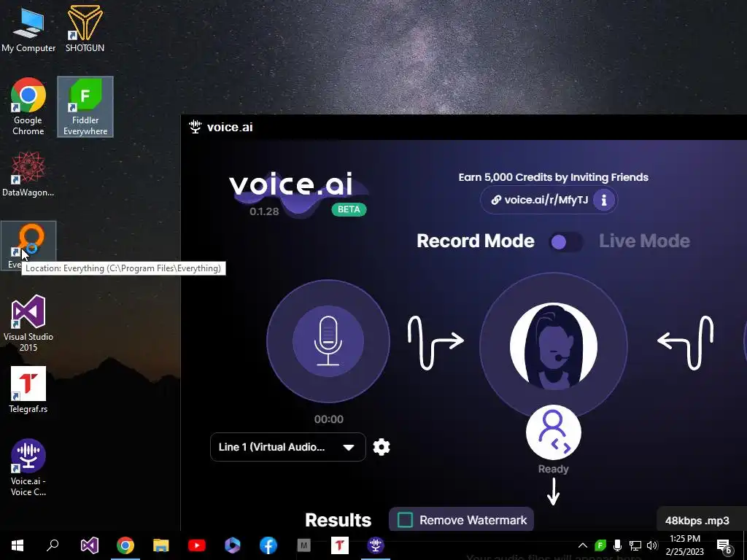Open the blue hexagon taskbar app

pos(233,545)
